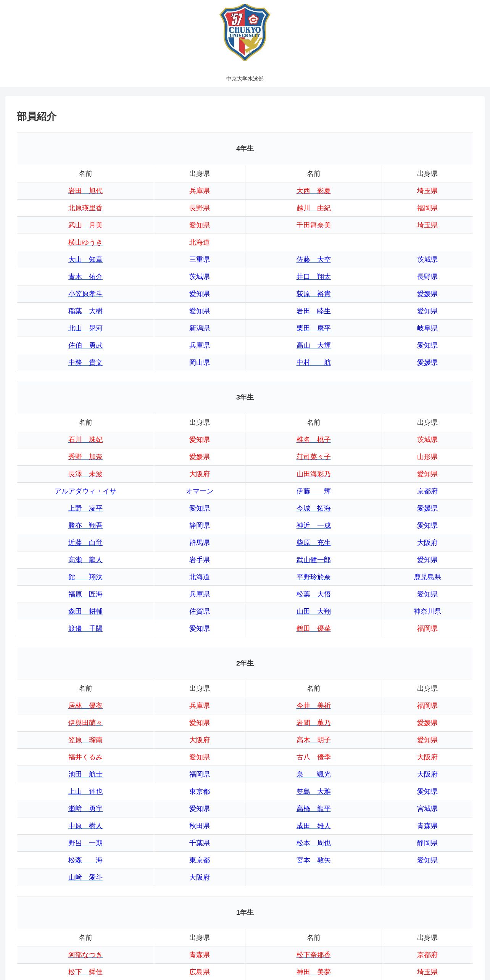490x980 pixels.
Task: Open the 泉 颯光 profile link
Action: point(313,774)
